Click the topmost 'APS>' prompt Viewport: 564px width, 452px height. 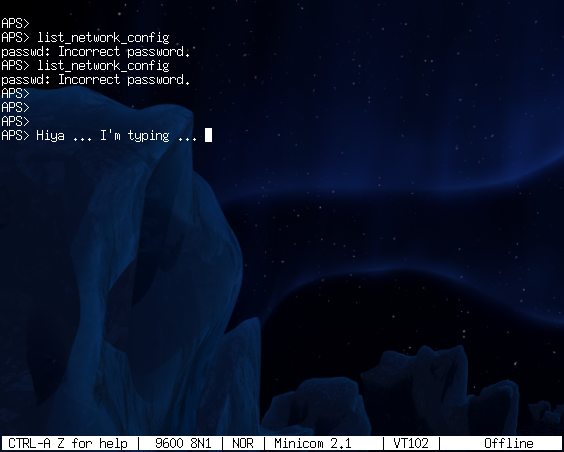click(x=15, y=23)
